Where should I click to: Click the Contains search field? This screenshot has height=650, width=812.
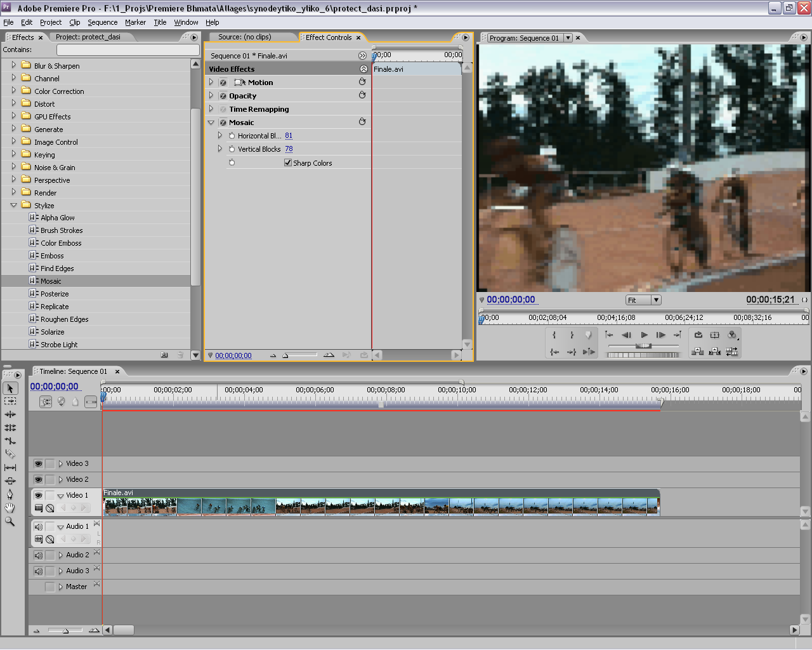pyautogui.click(x=128, y=50)
